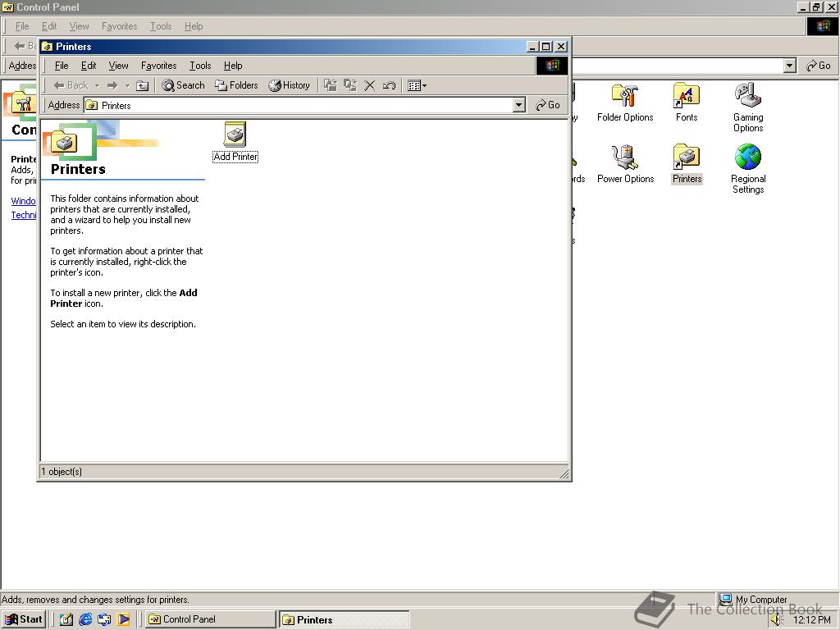Launch Internet Explorer from quick launch
Image resolution: width=840 pixels, height=630 pixels.
coord(85,619)
